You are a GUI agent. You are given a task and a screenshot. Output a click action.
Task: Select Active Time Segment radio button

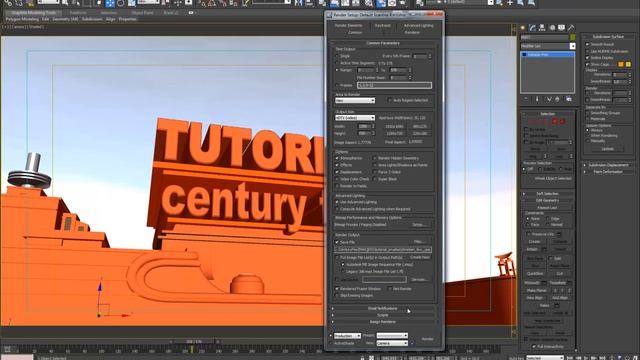[x=337, y=63]
